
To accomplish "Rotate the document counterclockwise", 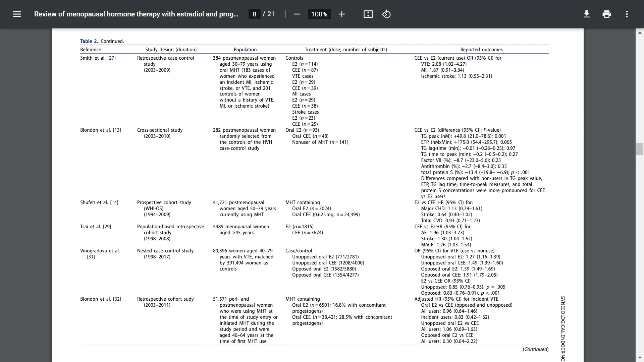I will [x=386, y=14].
